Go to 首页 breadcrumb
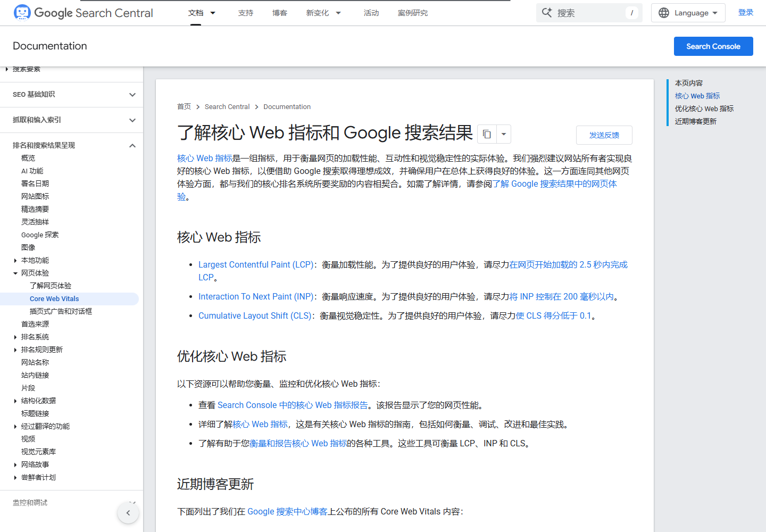Viewport: 766px width, 532px height. coord(184,107)
